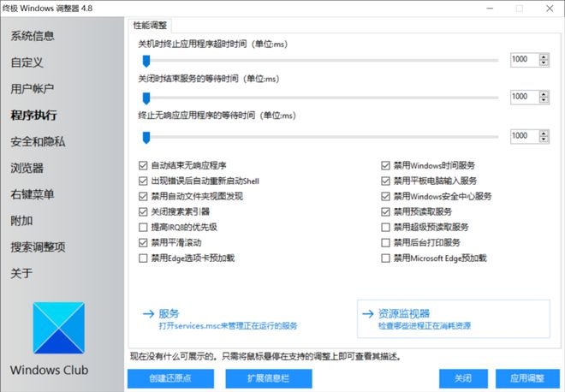Click the 关机时终止应用程序超时时间 slider handle
Screen dimensions: 565x392
click(146, 62)
